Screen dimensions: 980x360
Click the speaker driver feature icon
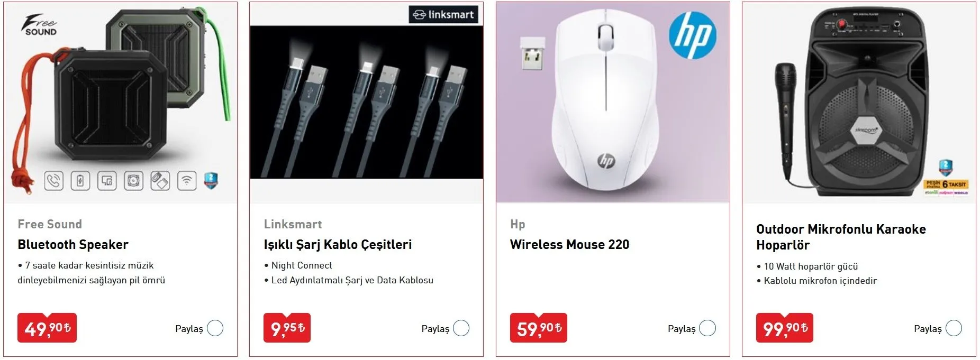(x=133, y=181)
